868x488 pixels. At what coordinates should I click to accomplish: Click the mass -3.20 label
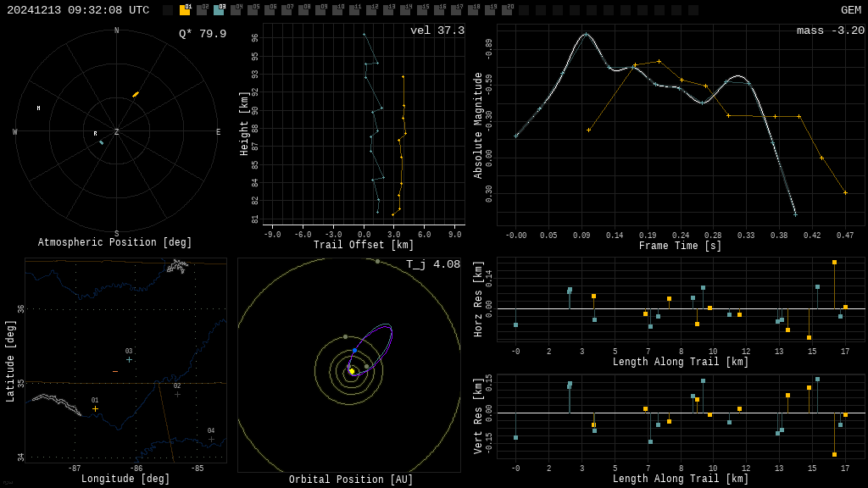[830, 30]
